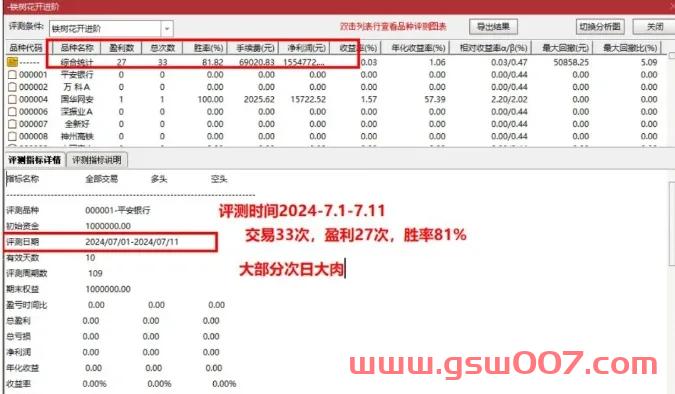Image resolution: width=675 pixels, height=394 pixels.
Task: Tick the checkbox for stock 000008
Action: (x=12, y=137)
